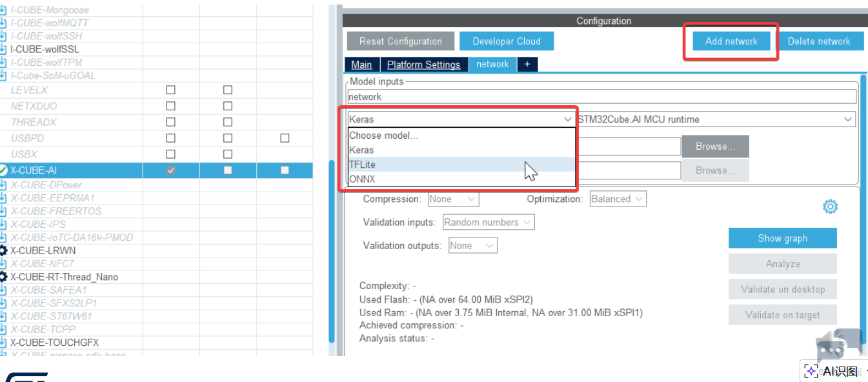Image resolution: width=868 pixels, height=382 pixels.
Task: Click gear icon next to X-CUBE-LRWN
Action: pyautogui.click(x=3, y=250)
